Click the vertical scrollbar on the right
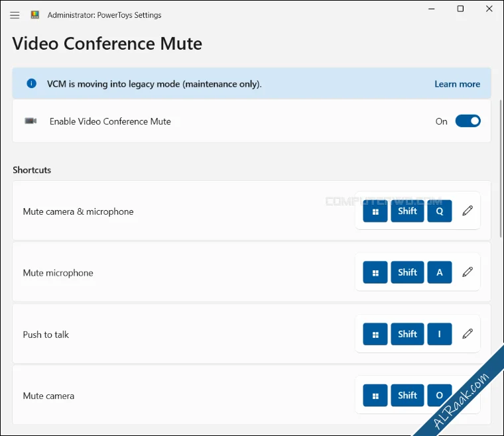Screen dimensions: 504x436 501,168
